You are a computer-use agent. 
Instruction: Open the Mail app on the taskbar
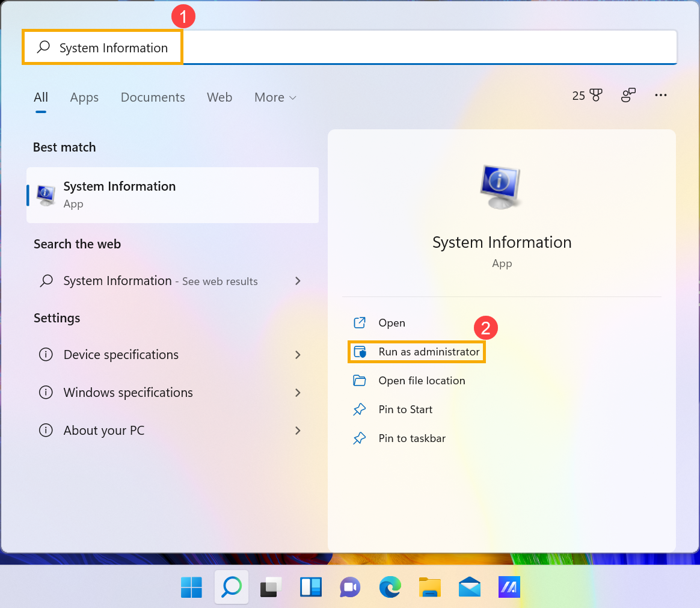[470, 587]
